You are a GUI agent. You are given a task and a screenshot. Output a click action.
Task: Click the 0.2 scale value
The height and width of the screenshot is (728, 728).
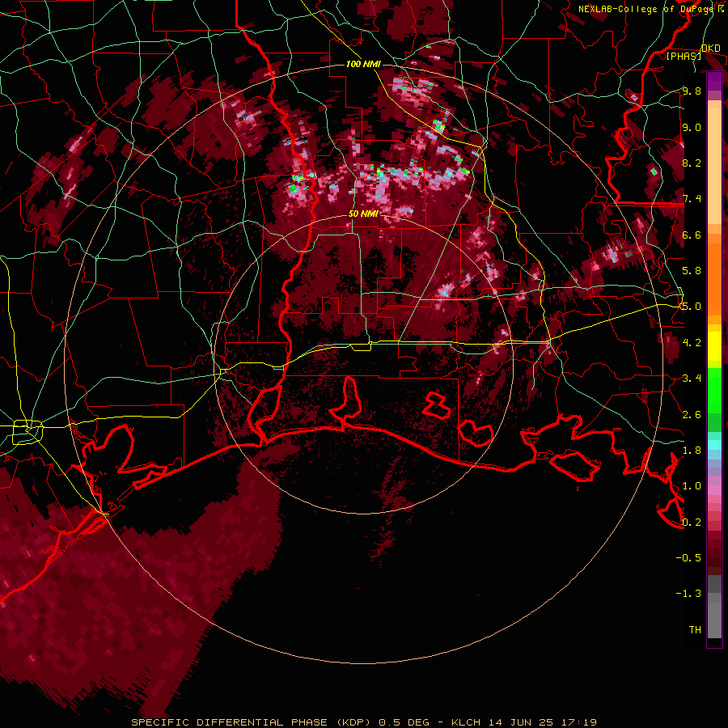coord(692,523)
